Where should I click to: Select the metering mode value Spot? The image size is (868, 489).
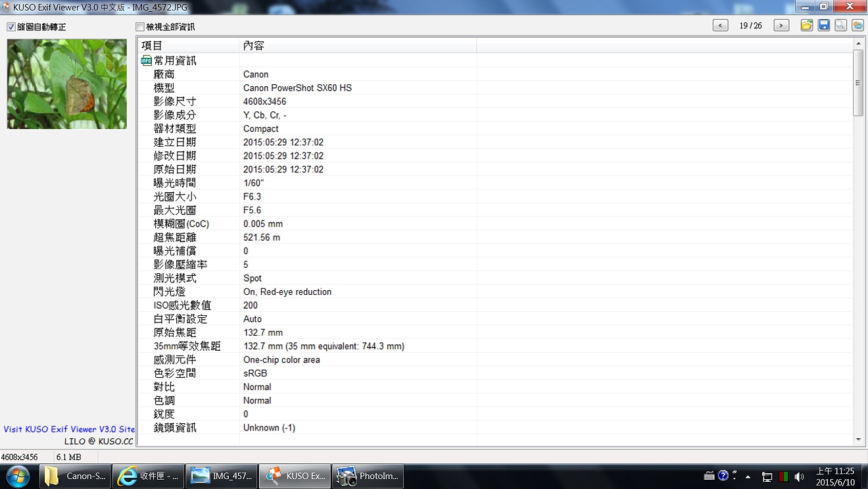coord(253,278)
